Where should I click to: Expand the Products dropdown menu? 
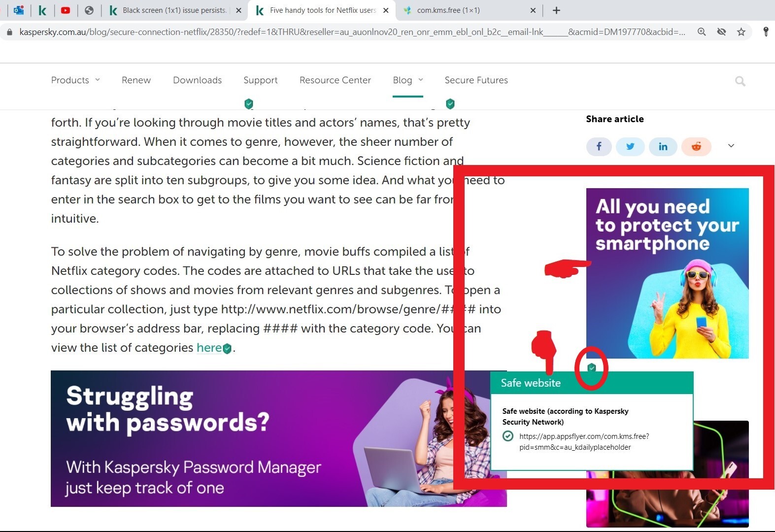(x=75, y=80)
